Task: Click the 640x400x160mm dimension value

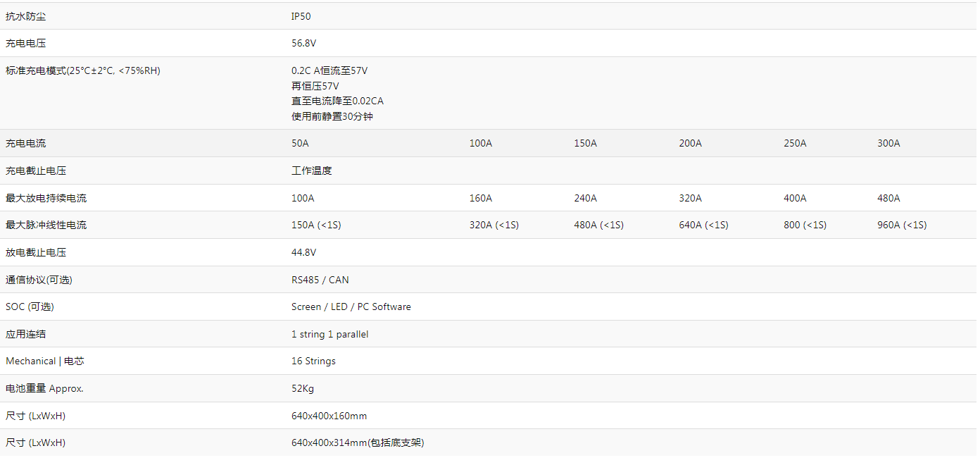Action: pos(329,416)
